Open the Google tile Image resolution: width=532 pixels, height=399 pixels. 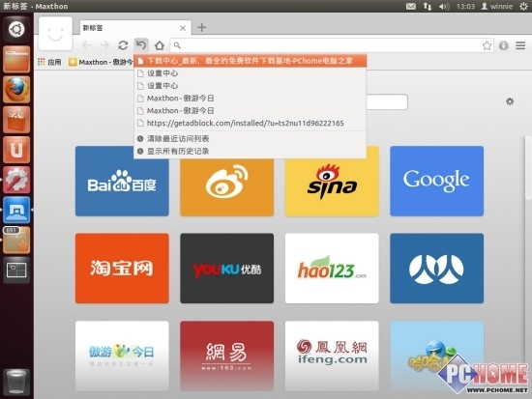click(436, 181)
